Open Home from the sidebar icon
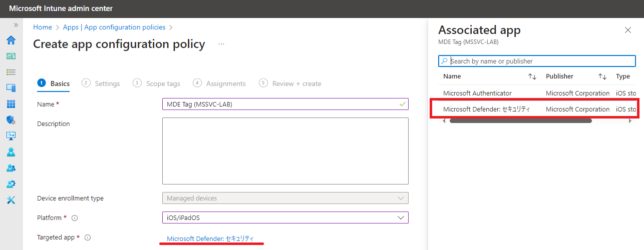 pyautogui.click(x=11, y=40)
